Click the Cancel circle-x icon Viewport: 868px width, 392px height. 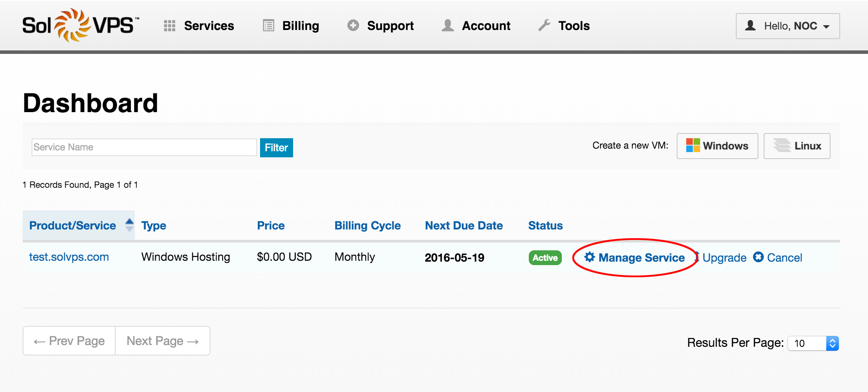[758, 257]
